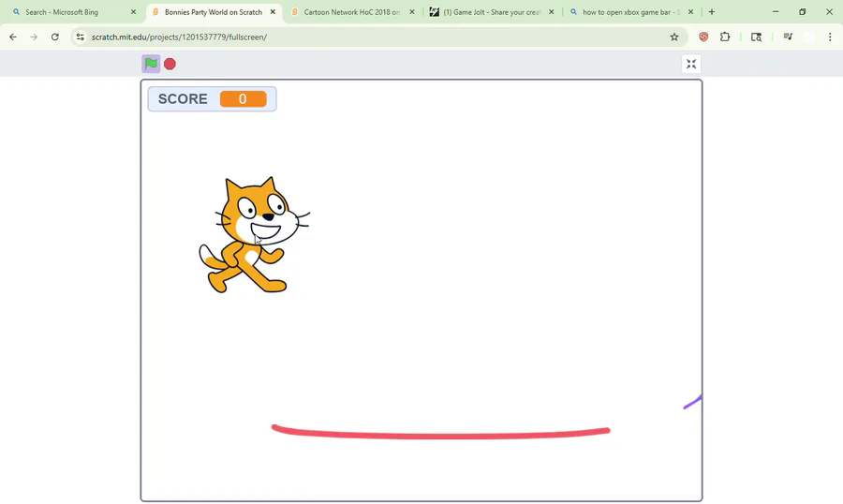Exit fullscreen mode using shrink icon

tap(691, 64)
